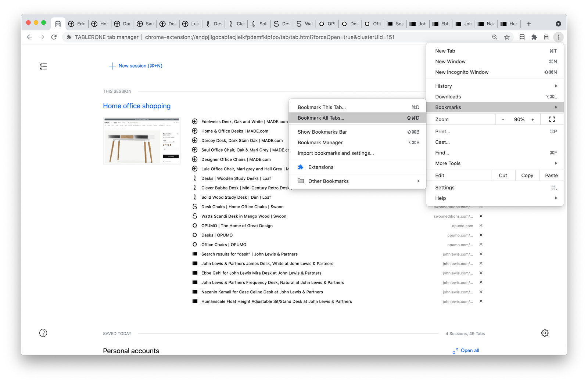
Task: Reload the page with the refresh icon
Action: (54, 37)
